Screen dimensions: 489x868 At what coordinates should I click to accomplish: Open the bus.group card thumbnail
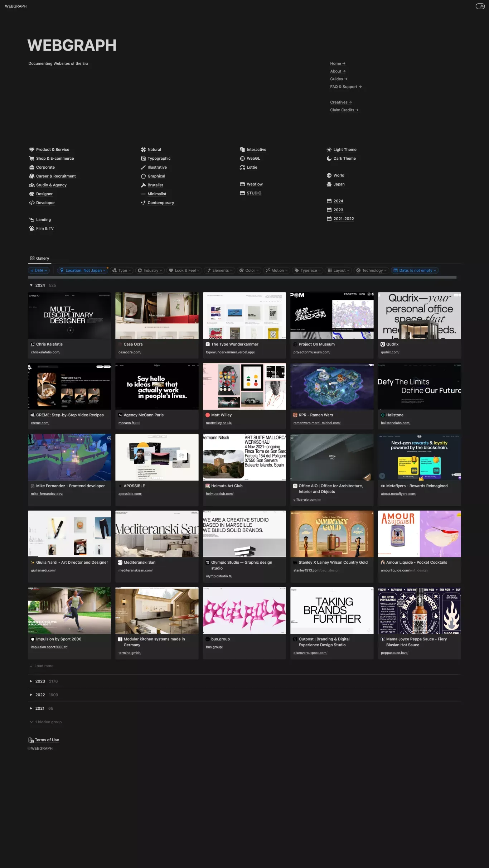tap(245, 611)
